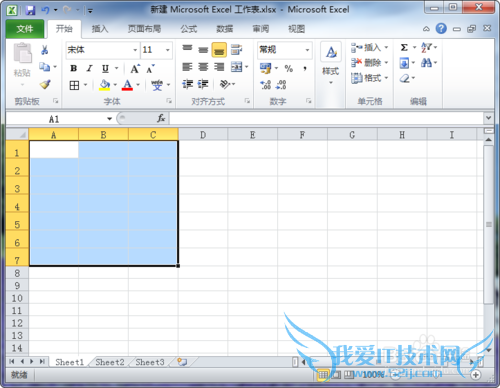
Task: Toggle Italic formatting
Action: [89, 69]
